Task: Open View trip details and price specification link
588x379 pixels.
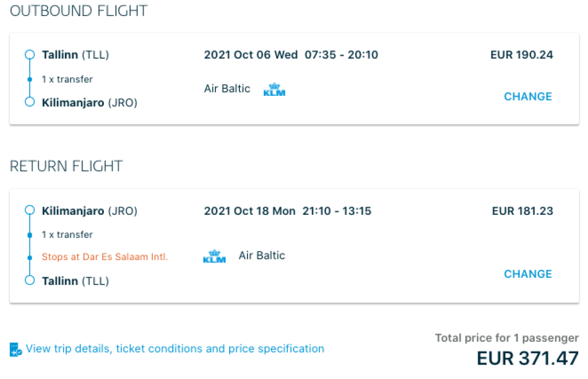Action: click(175, 349)
